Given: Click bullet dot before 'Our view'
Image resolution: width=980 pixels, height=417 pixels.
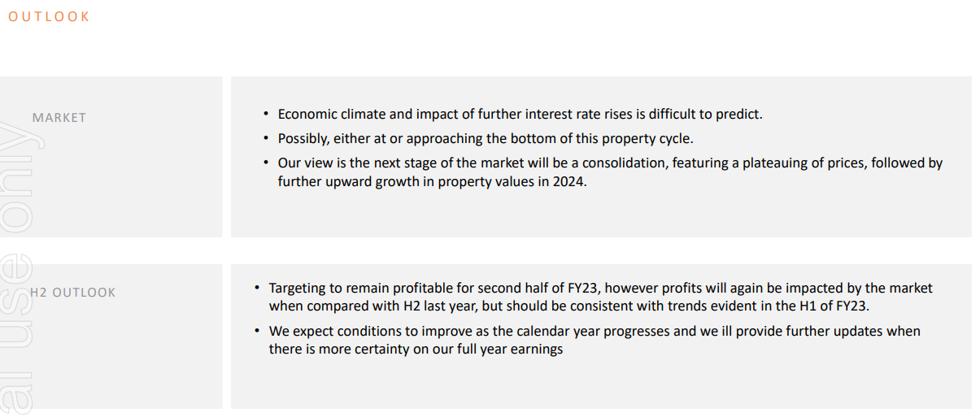Looking at the screenshot, I should 266,163.
